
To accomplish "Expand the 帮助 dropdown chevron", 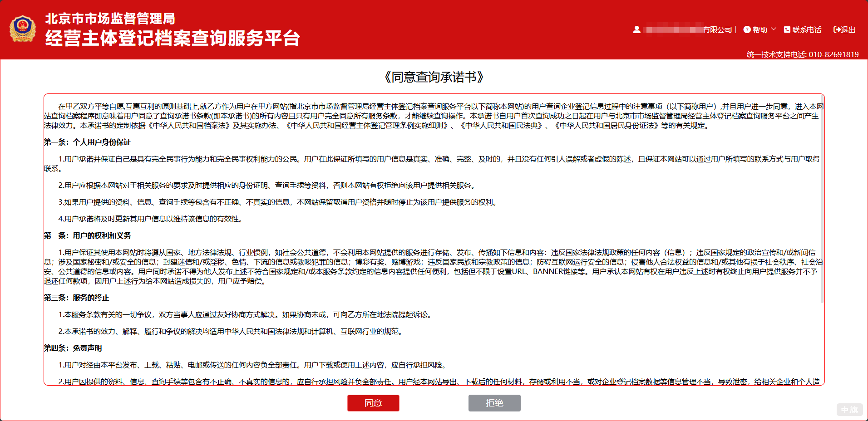I will point(774,29).
